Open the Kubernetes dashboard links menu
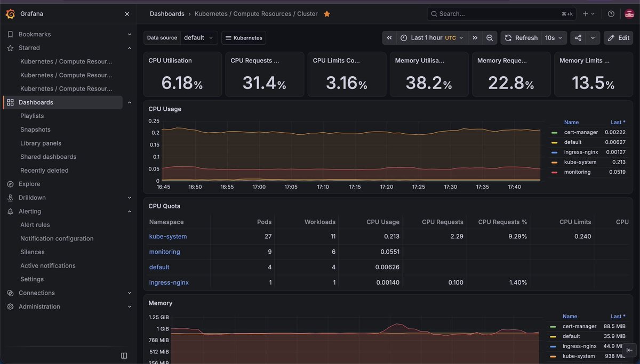Image resolution: width=640 pixels, height=364 pixels. (244, 38)
